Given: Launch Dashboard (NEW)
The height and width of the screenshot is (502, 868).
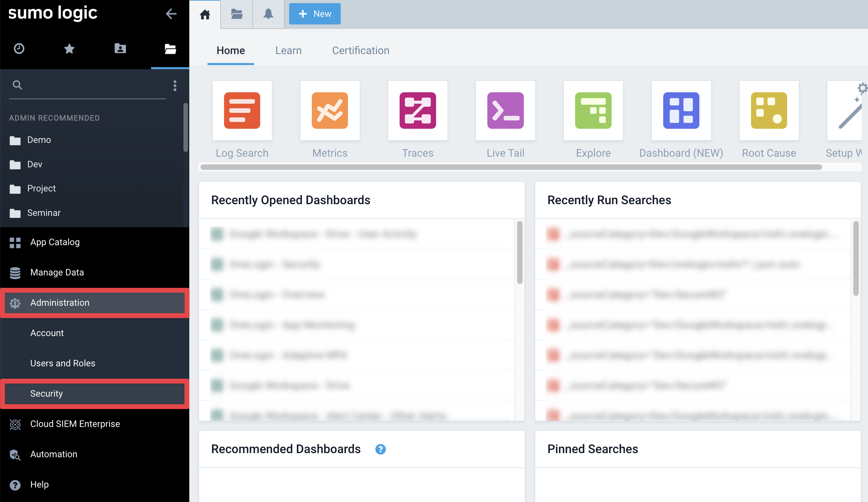Looking at the screenshot, I should point(681,111).
